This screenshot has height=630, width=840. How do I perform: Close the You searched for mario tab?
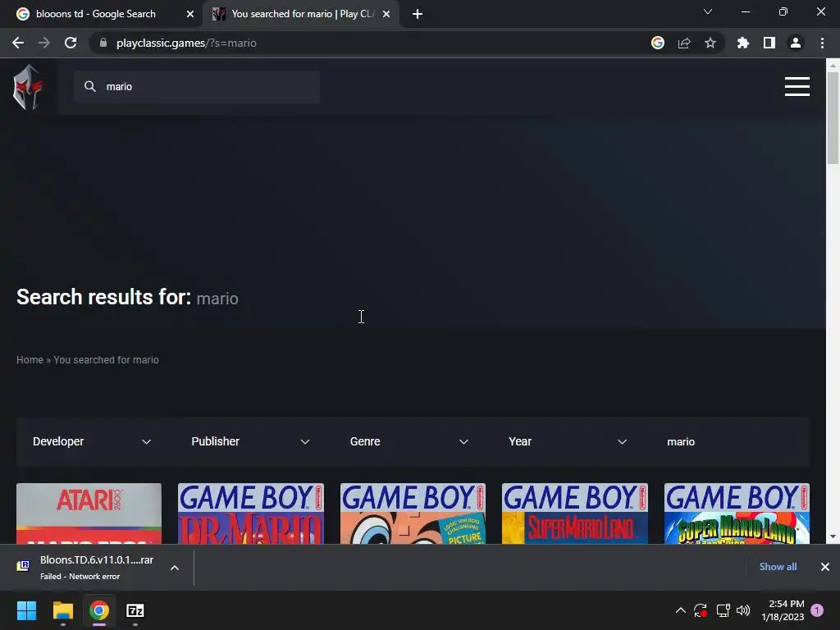point(386,14)
